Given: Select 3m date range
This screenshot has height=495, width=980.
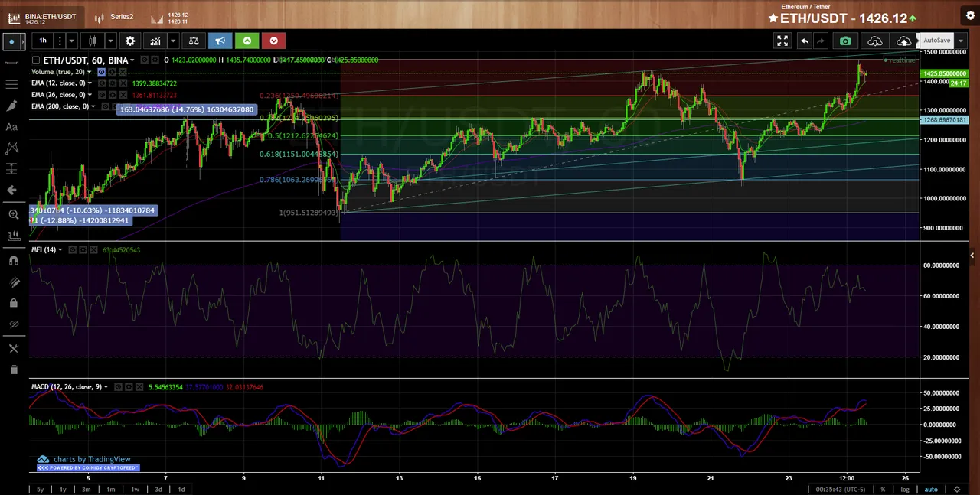Looking at the screenshot, I should 87,489.
